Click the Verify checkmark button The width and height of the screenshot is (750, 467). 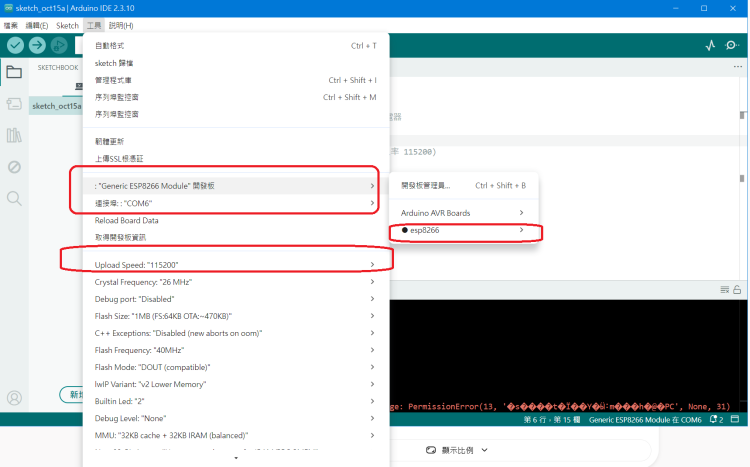tap(15, 45)
